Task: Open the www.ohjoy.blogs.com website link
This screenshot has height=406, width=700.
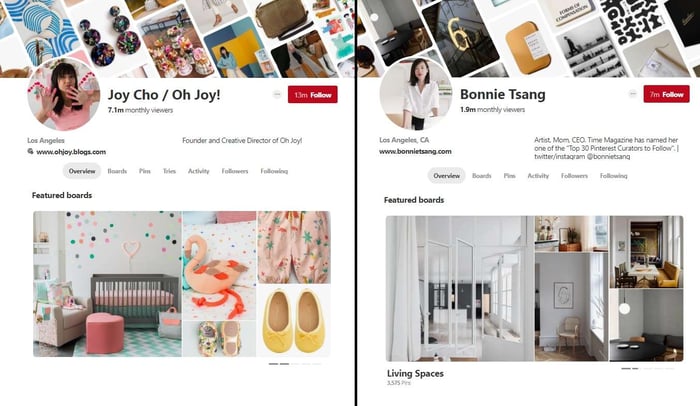Action: [71, 152]
